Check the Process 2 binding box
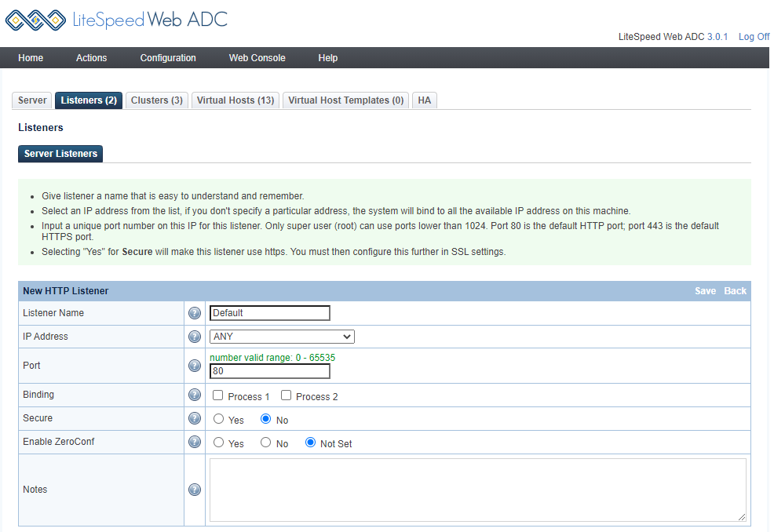The height and width of the screenshot is (532, 774). click(x=287, y=396)
